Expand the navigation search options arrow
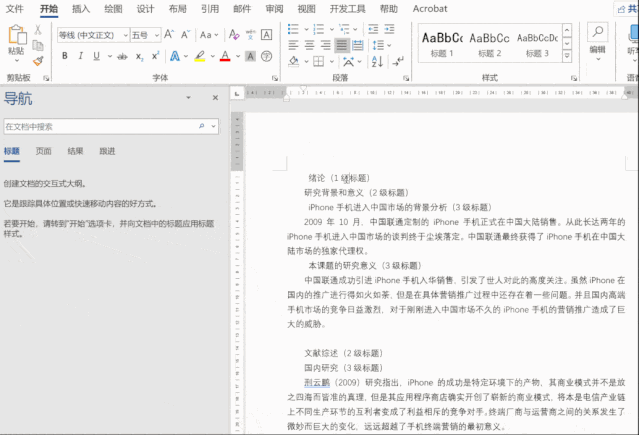The height and width of the screenshot is (435, 639). tap(214, 127)
